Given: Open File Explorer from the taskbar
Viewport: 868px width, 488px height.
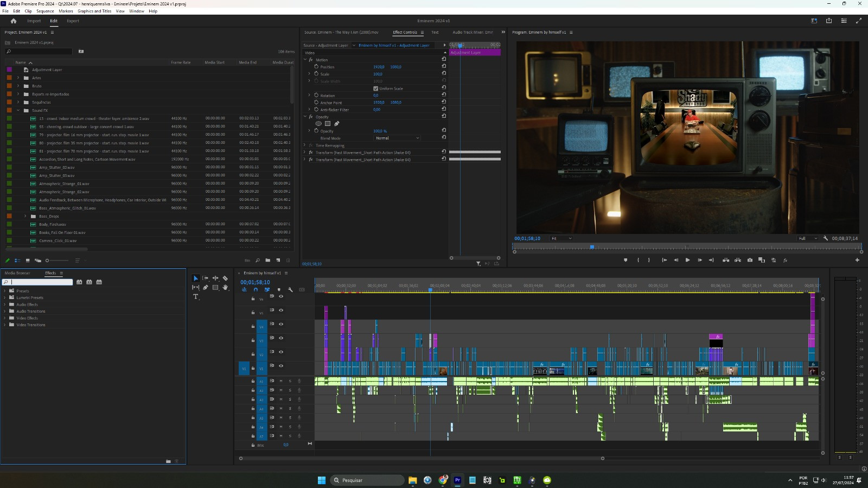Looking at the screenshot, I should click(x=412, y=480).
